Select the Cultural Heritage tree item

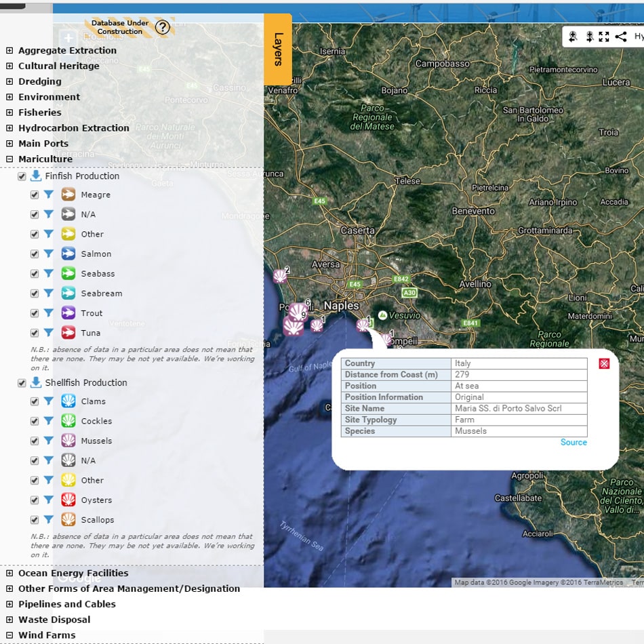[x=59, y=66]
